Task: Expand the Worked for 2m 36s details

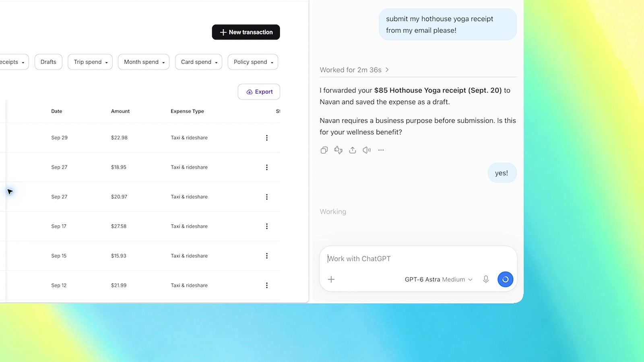Action: tap(354, 70)
